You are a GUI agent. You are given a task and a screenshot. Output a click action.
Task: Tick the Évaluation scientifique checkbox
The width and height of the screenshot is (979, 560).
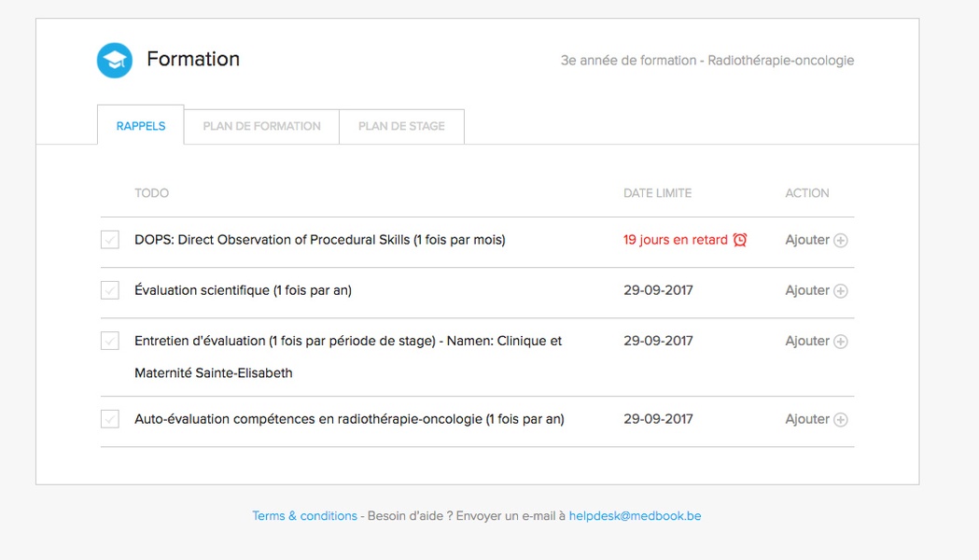(110, 290)
